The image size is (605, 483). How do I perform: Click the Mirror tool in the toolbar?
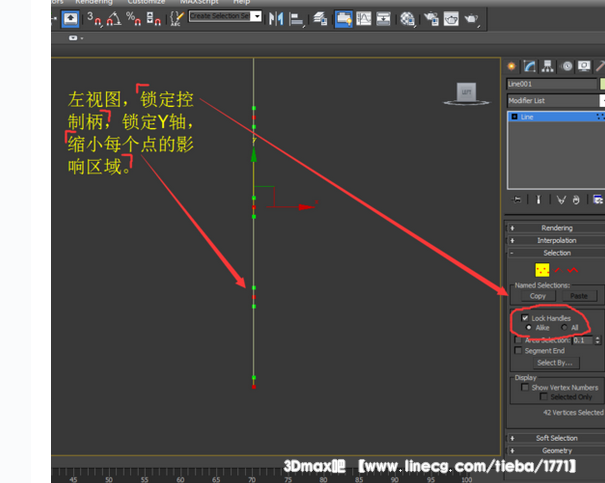point(274,18)
